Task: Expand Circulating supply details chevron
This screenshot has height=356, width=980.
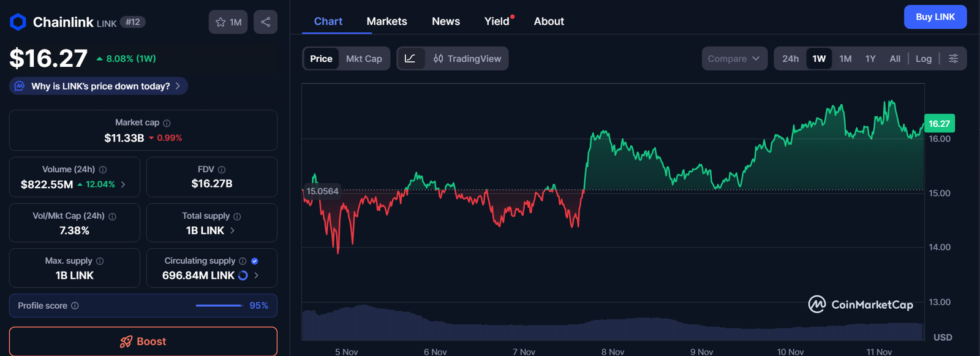Action: pos(256,276)
